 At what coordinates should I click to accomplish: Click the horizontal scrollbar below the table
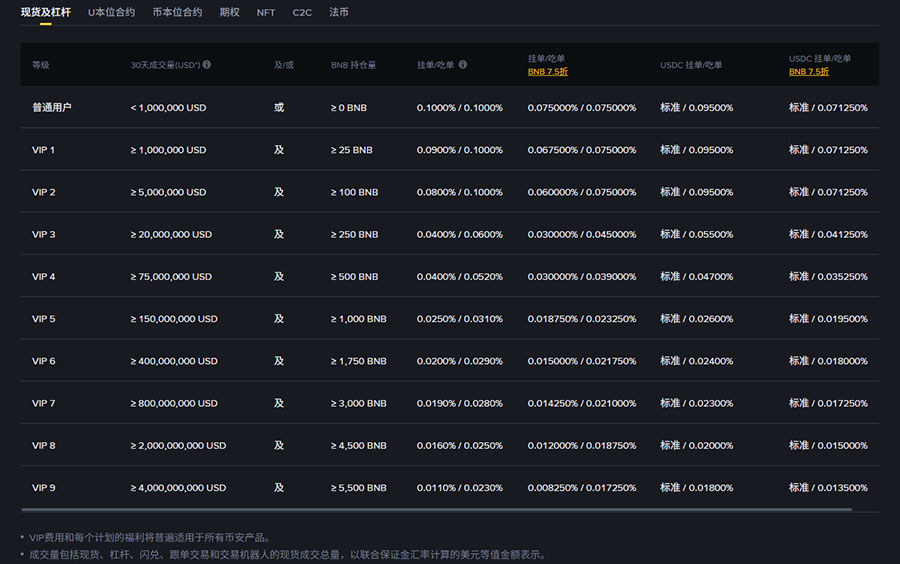(435, 510)
